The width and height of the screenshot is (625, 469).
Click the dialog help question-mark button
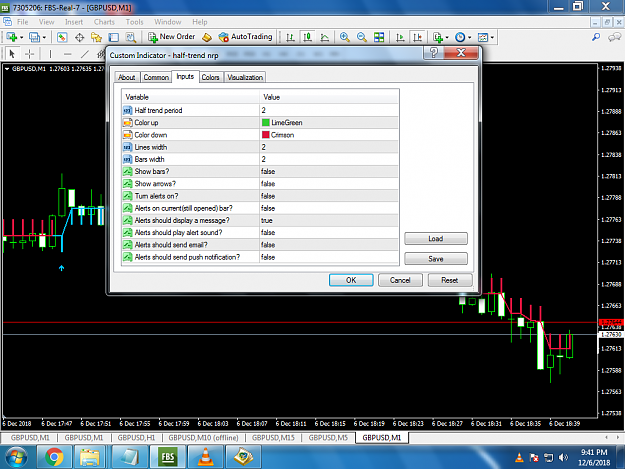click(433, 53)
